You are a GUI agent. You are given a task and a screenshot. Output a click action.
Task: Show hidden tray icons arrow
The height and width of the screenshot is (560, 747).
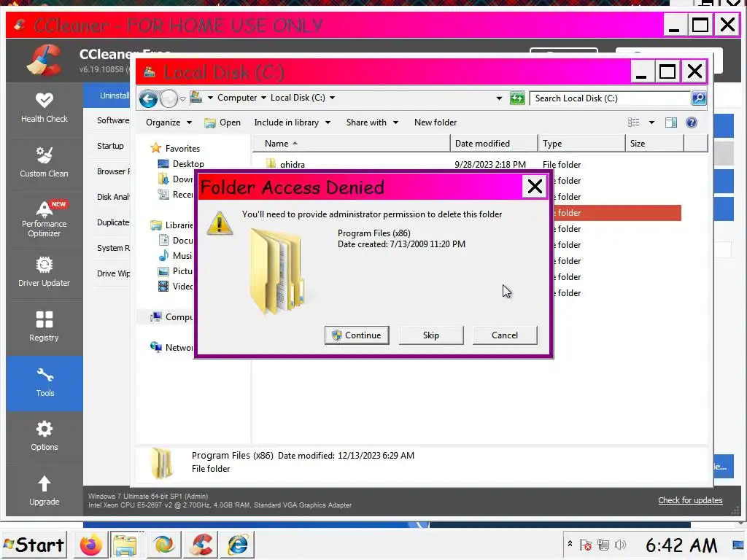pos(570,544)
